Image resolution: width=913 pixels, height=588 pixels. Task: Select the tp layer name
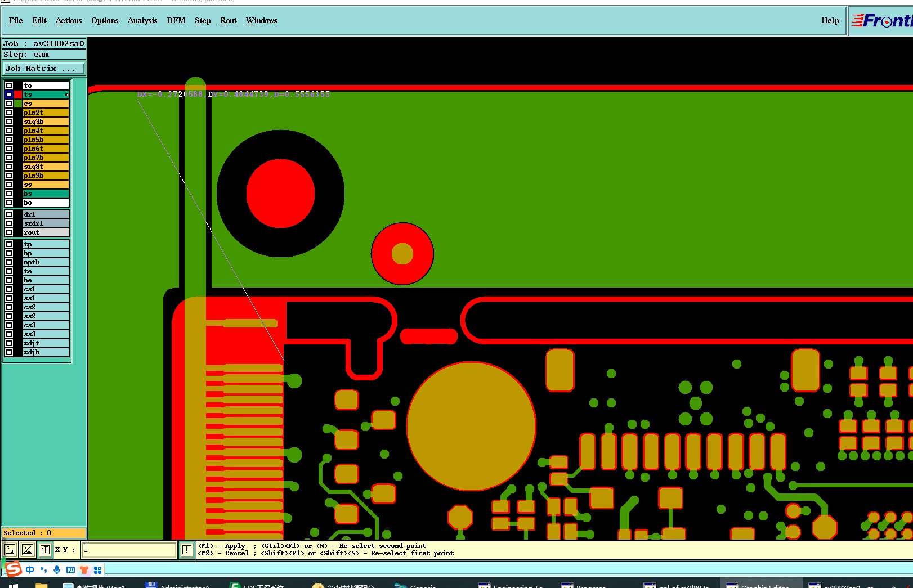pyautogui.click(x=46, y=244)
